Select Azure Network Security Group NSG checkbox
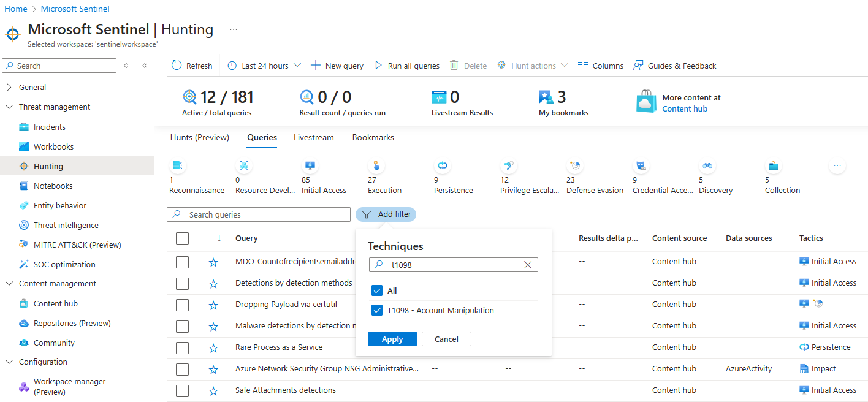The image size is (868, 402). (x=182, y=370)
